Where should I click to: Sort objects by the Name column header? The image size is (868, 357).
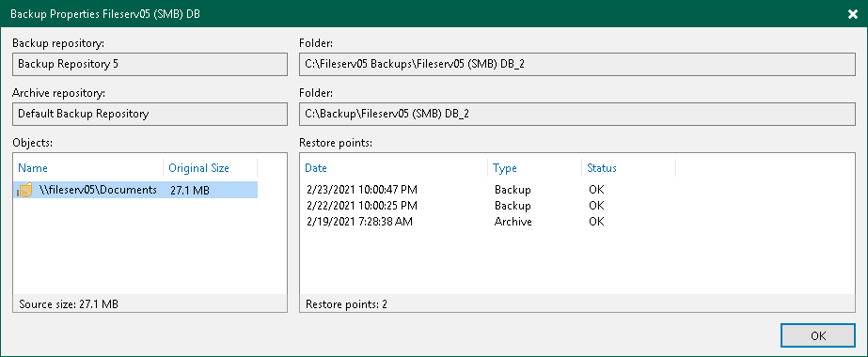click(x=33, y=168)
